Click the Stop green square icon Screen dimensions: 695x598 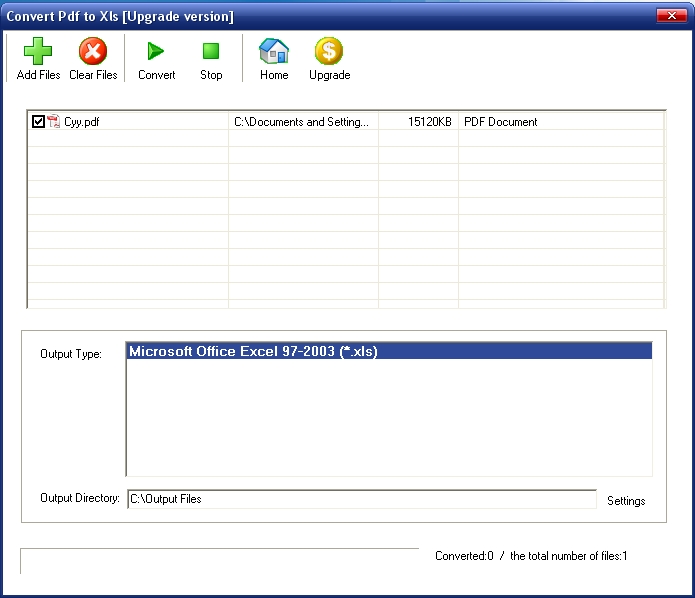[x=211, y=51]
